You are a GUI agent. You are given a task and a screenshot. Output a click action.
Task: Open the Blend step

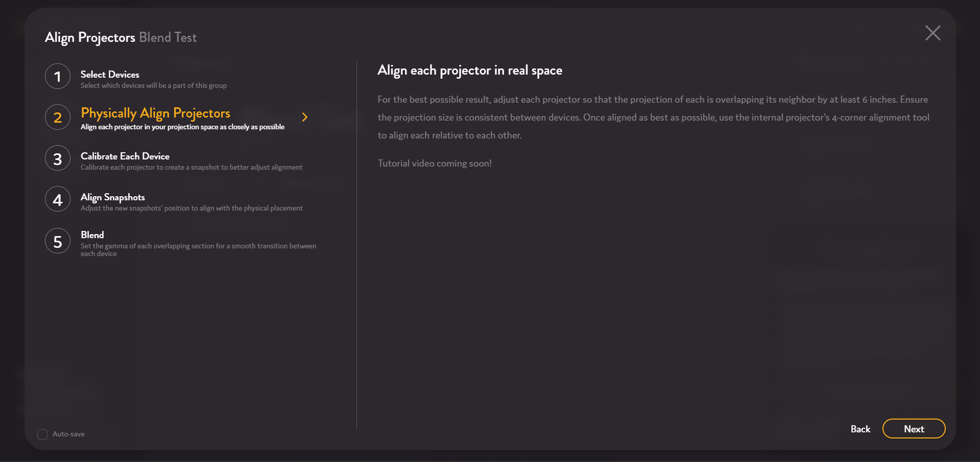[x=92, y=235]
